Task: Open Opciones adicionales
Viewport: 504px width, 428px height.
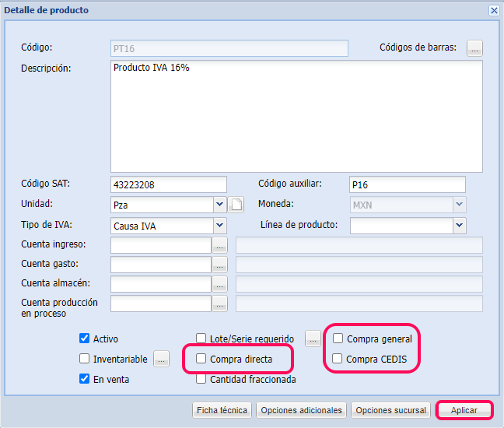Action: coord(301,410)
